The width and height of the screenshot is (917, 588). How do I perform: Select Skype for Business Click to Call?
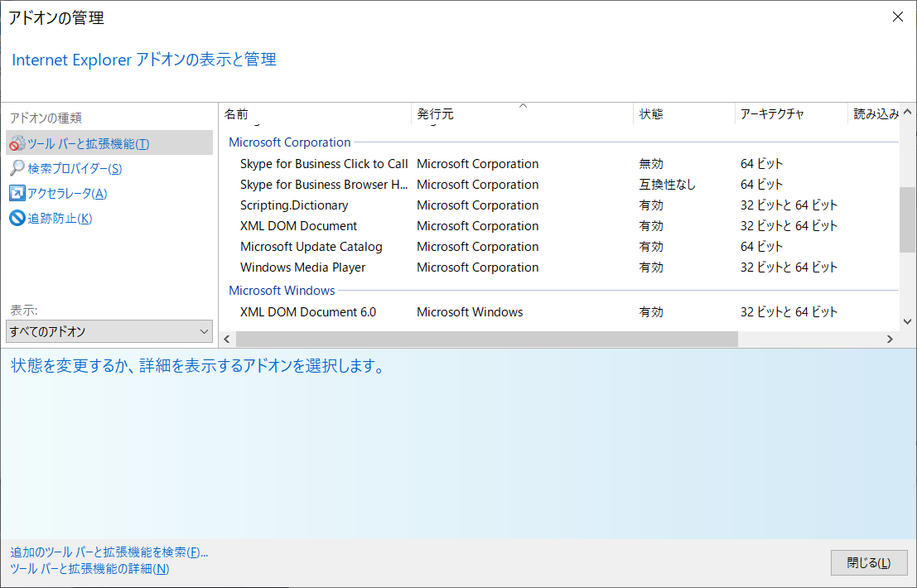click(324, 164)
